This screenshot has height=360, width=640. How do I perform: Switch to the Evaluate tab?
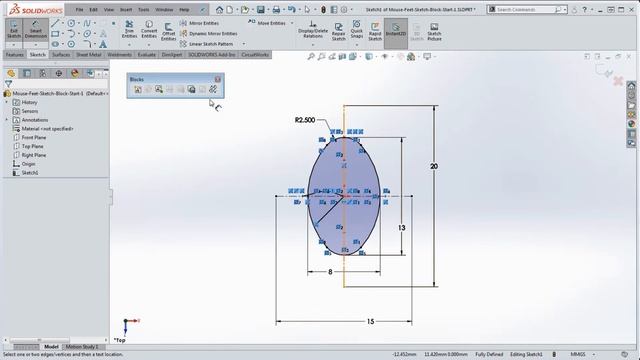coord(147,55)
